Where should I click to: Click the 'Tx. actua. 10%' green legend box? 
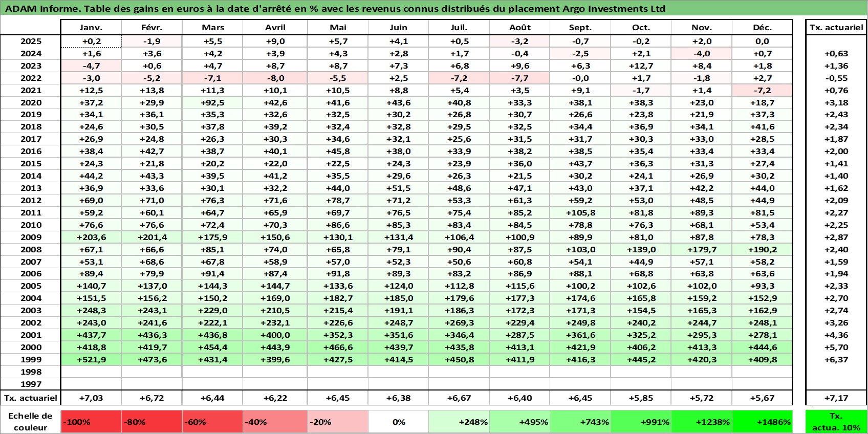(836, 422)
